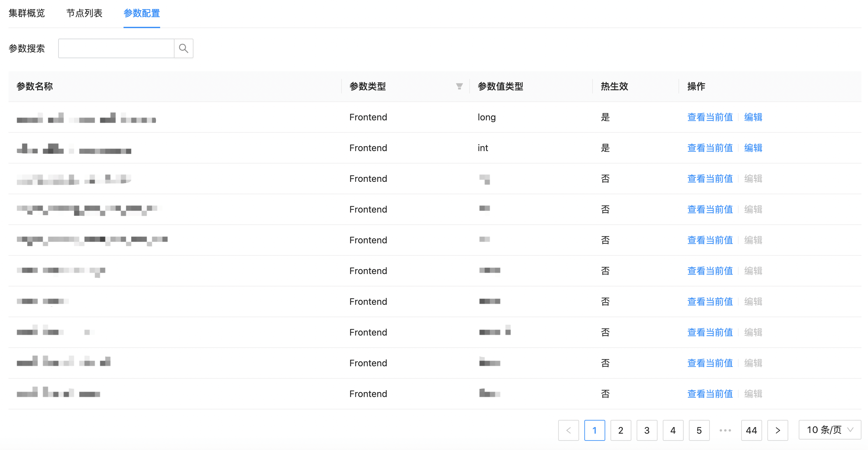Switch to the 节点列表 tab
The image size is (868, 450).
coord(84,13)
